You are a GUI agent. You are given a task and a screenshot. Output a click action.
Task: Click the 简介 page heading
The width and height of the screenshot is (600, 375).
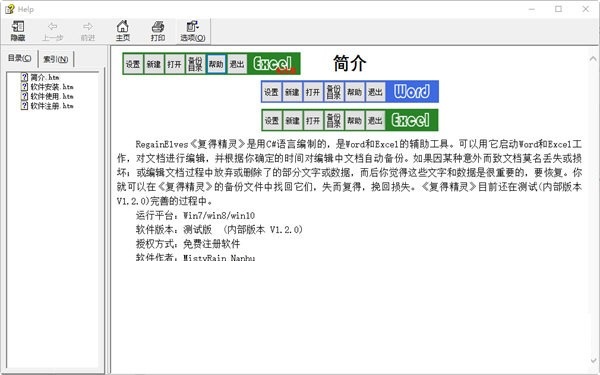click(349, 63)
